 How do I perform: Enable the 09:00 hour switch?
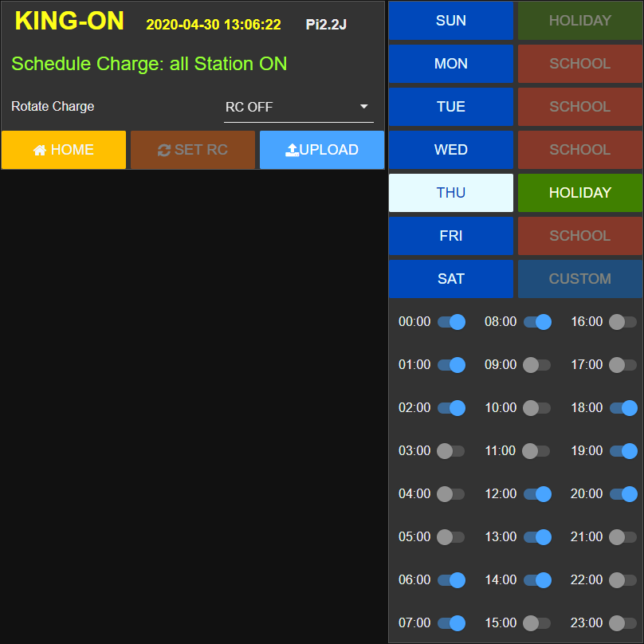[536, 365]
